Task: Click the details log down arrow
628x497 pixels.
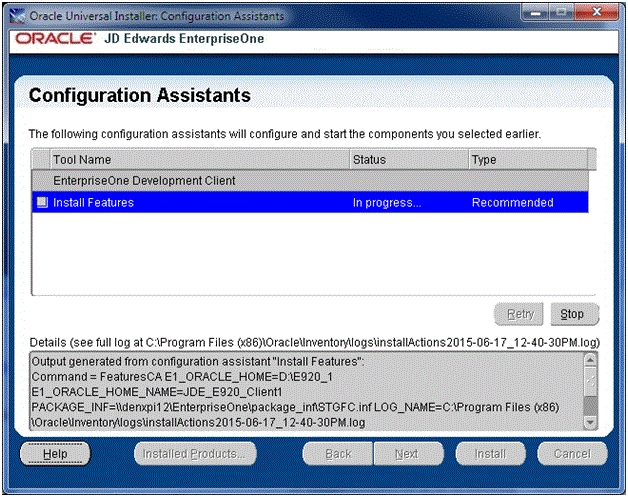Action: (590, 422)
